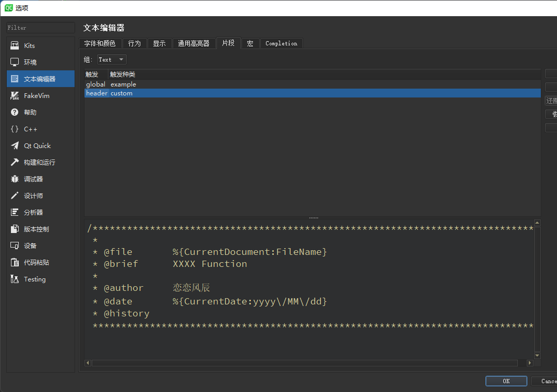Viewport: 557px width, 392px height.
Task: Open the 设备 device icon
Action: (15, 246)
